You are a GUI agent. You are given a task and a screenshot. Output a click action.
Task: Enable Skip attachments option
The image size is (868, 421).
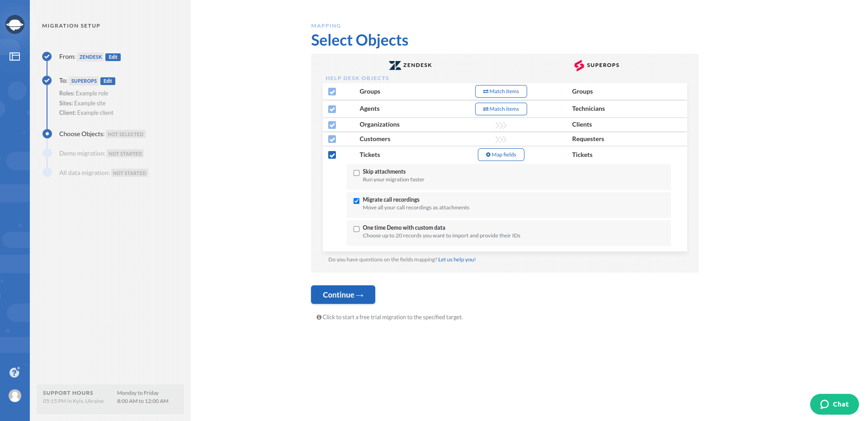pos(356,173)
